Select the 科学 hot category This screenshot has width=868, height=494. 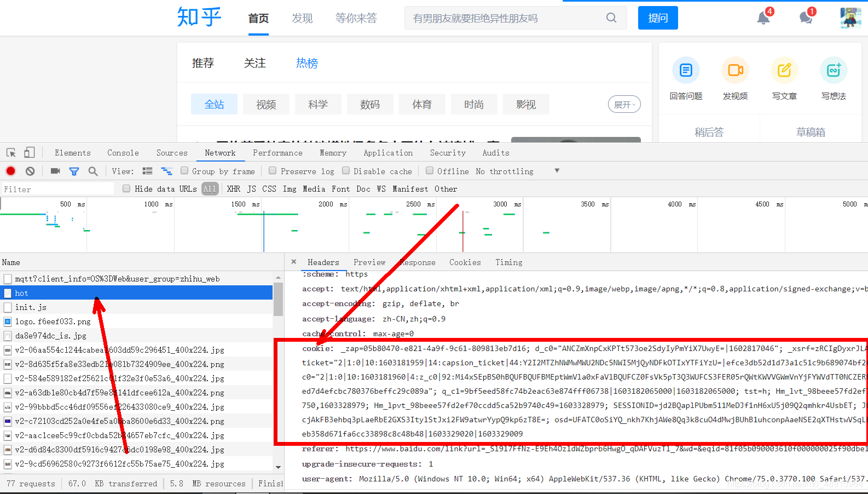tap(318, 104)
